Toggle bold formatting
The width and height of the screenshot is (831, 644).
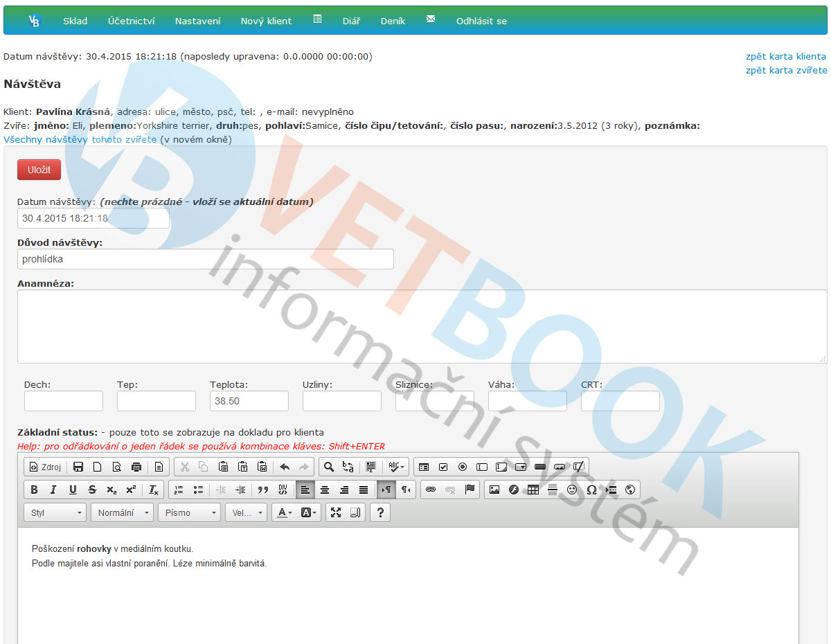click(x=34, y=490)
